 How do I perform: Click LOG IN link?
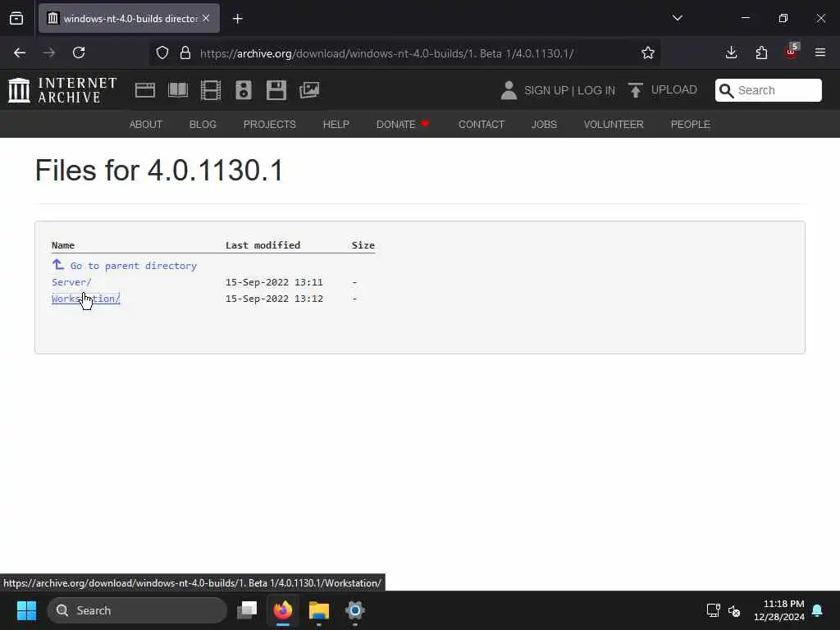pos(596,90)
